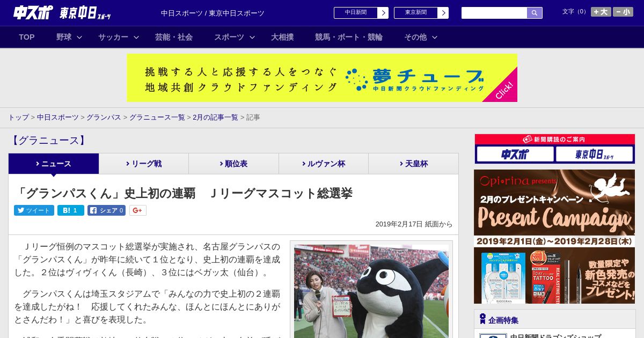
Task: Open 大相撲 section
Action: pyautogui.click(x=282, y=37)
